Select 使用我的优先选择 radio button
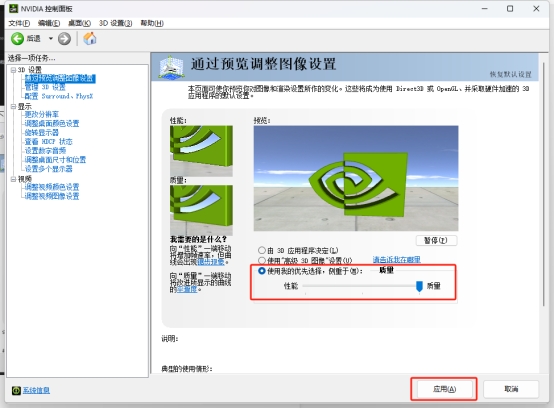This screenshot has height=408, width=554. 262,271
